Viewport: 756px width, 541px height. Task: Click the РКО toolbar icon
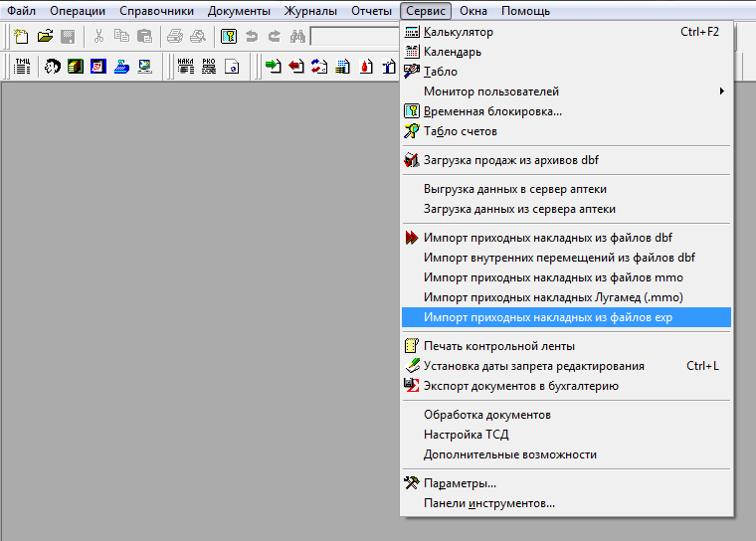click(x=209, y=68)
